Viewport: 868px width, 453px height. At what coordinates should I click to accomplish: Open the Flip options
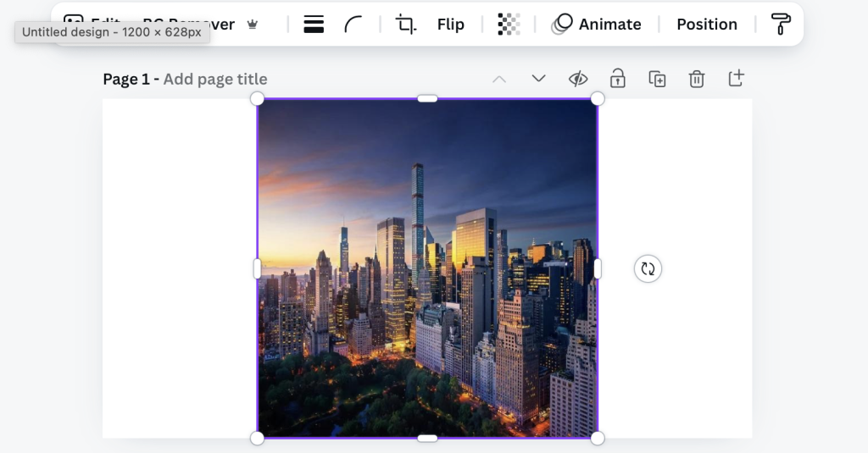coord(450,25)
